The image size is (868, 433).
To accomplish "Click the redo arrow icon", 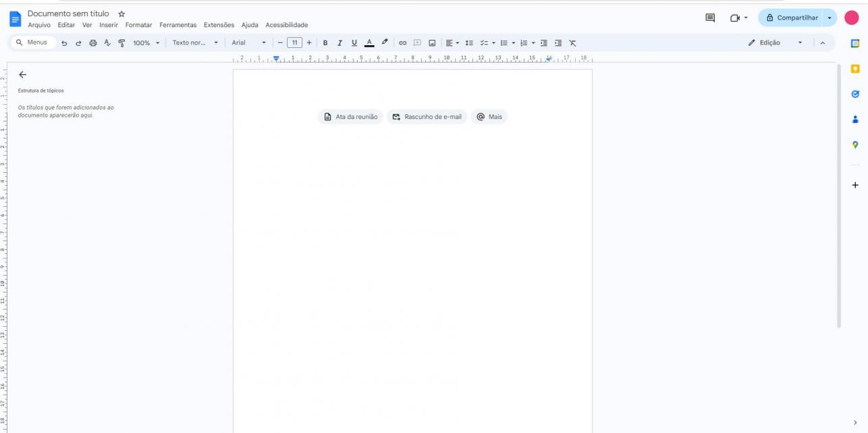I will click(78, 43).
